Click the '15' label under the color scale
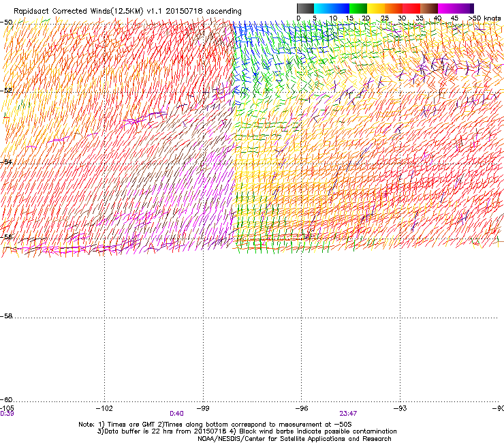 pos(349,18)
